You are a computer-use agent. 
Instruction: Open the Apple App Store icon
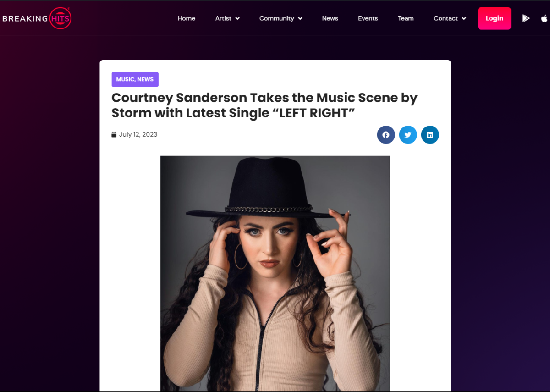[544, 18]
